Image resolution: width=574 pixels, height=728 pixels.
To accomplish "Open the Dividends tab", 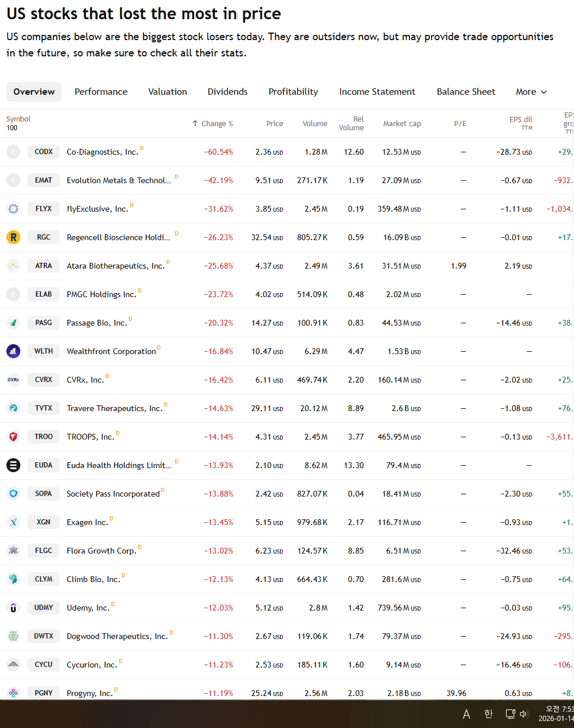I will coord(228,92).
